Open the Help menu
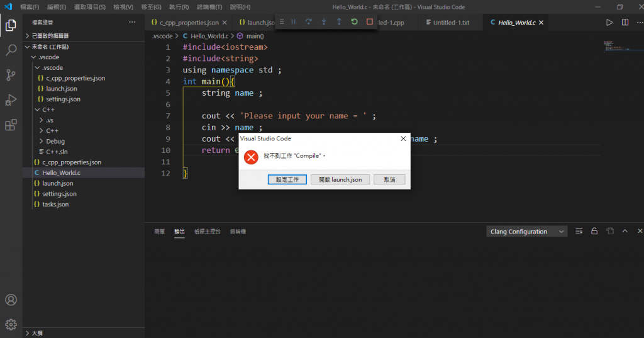 240,7
